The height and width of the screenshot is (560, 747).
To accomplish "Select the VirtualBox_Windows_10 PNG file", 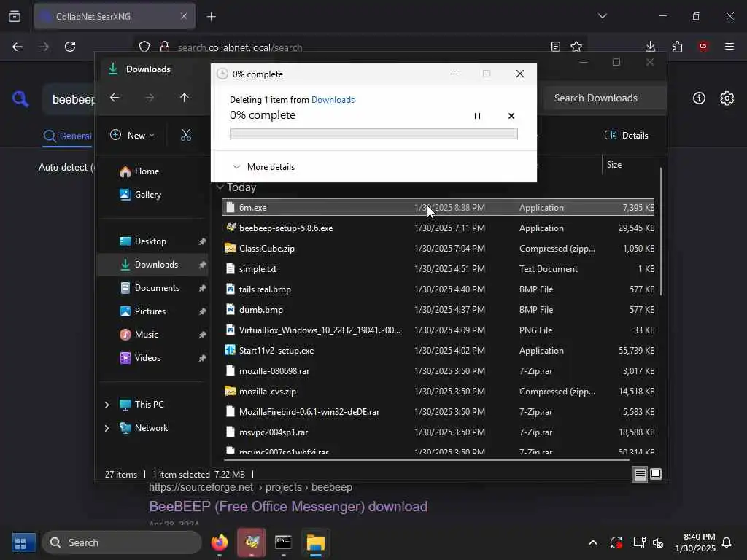I will point(438,330).
